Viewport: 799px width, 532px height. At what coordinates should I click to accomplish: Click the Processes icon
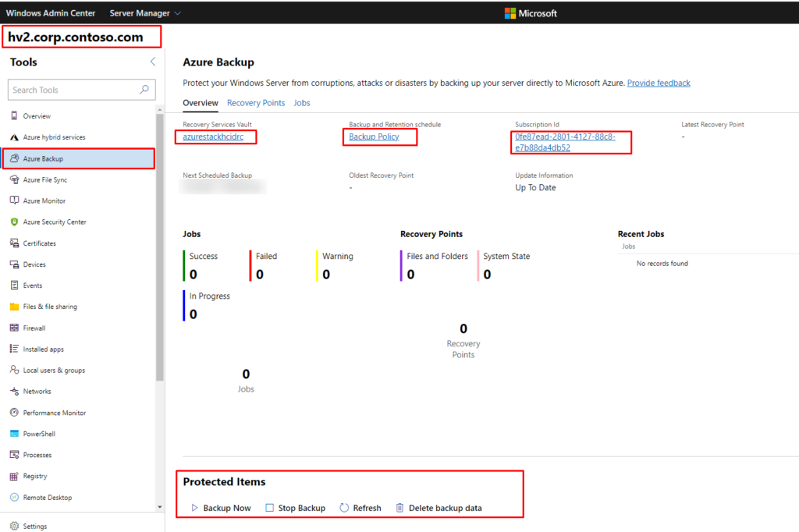coord(14,455)
